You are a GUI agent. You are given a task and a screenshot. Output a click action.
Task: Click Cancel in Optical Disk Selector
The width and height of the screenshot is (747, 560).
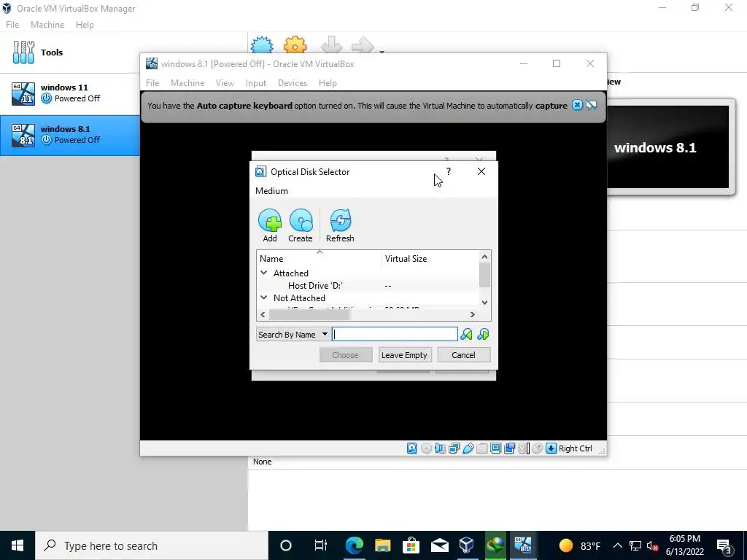(463, 355)
